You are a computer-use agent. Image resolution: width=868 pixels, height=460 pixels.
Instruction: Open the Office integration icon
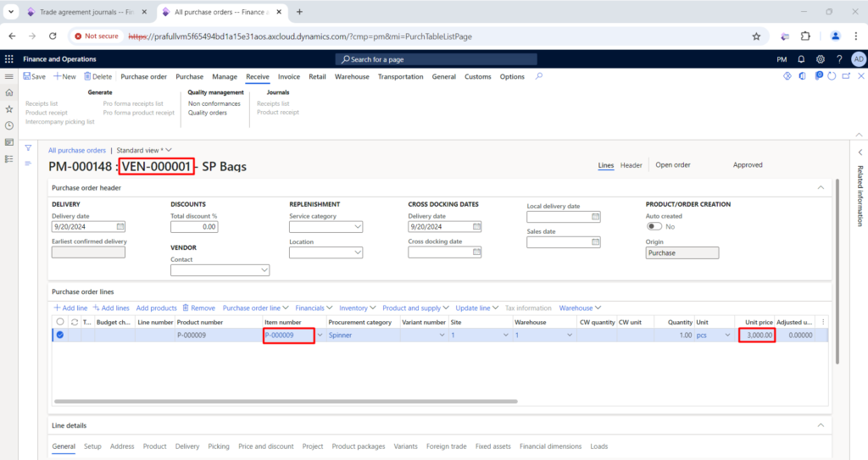click(x=802, y=76)
